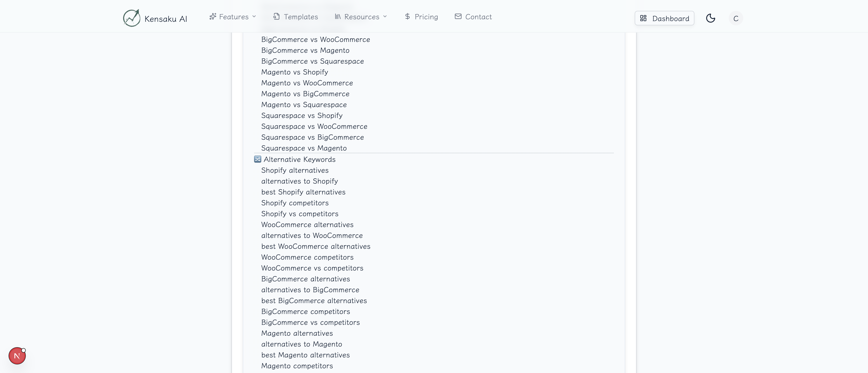Toggle dark mode moon icon

(x=710, y=18)
